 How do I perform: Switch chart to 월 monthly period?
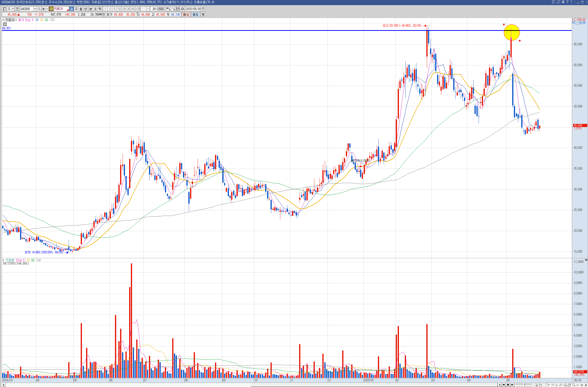pos(81,9)
